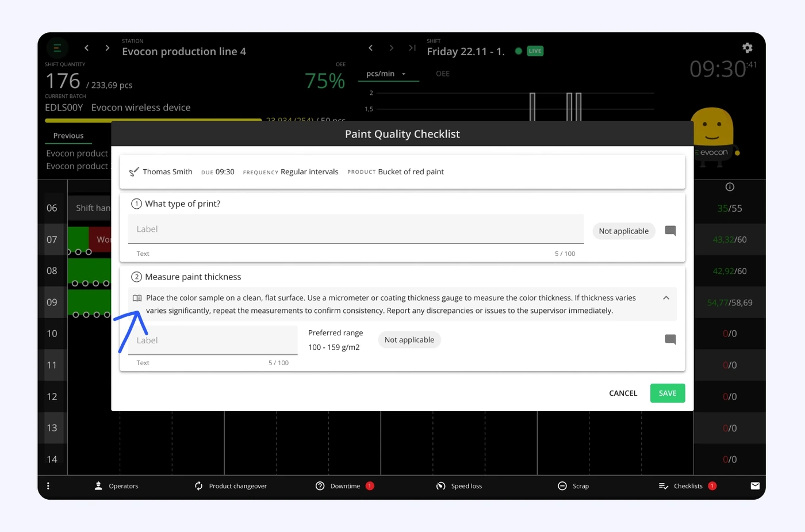Select the Previous tab

[x=68, y=136]
